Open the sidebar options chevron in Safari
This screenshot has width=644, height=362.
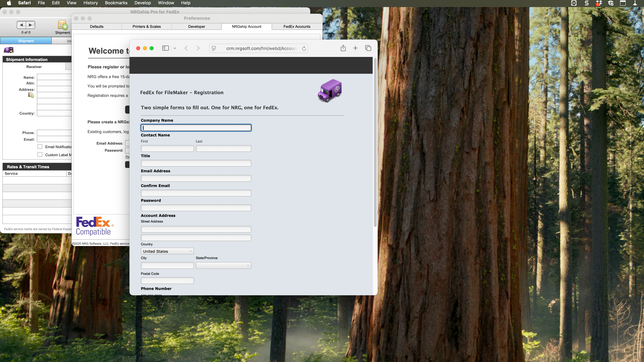[x=175, y=48]
